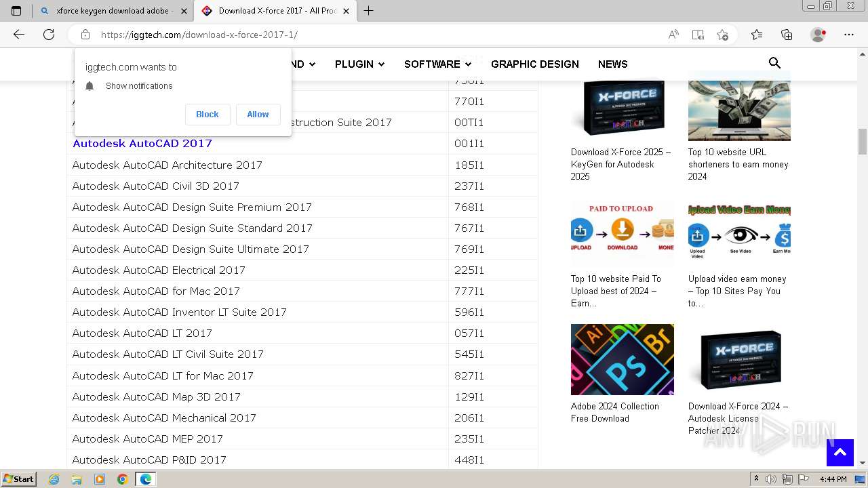Click the Adobe PS collection thumbnail
The width and height of the screenshot is (868, 488).
tap(622, 359)
